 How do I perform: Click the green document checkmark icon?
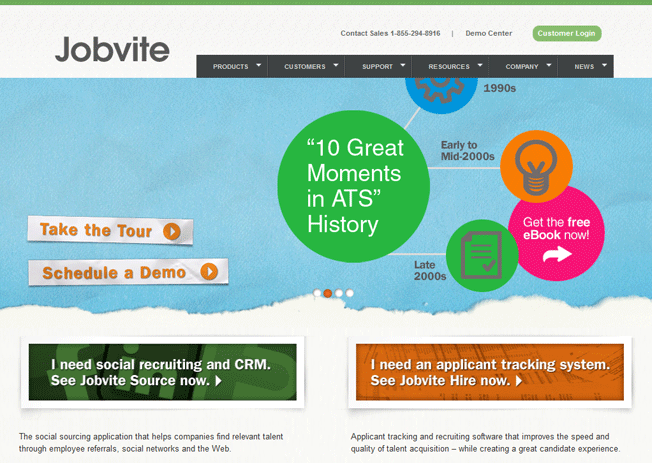[x=482, y=255]
